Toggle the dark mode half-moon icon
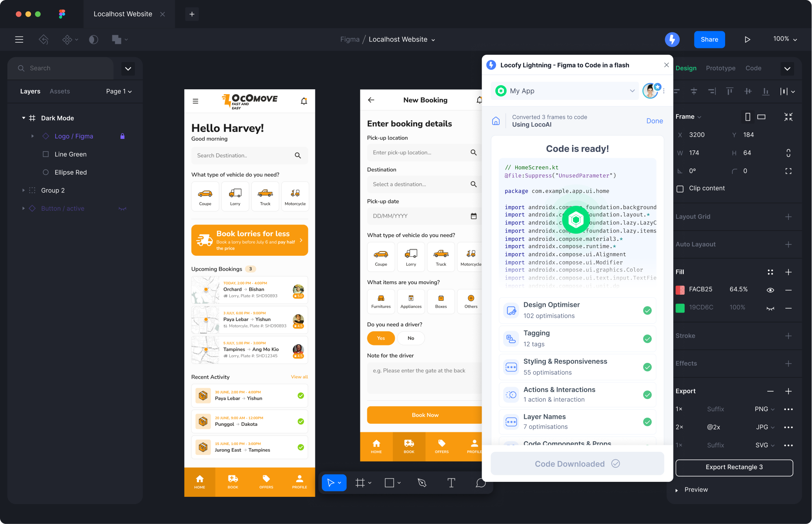 pyautogui.click(x=93, y=39)
